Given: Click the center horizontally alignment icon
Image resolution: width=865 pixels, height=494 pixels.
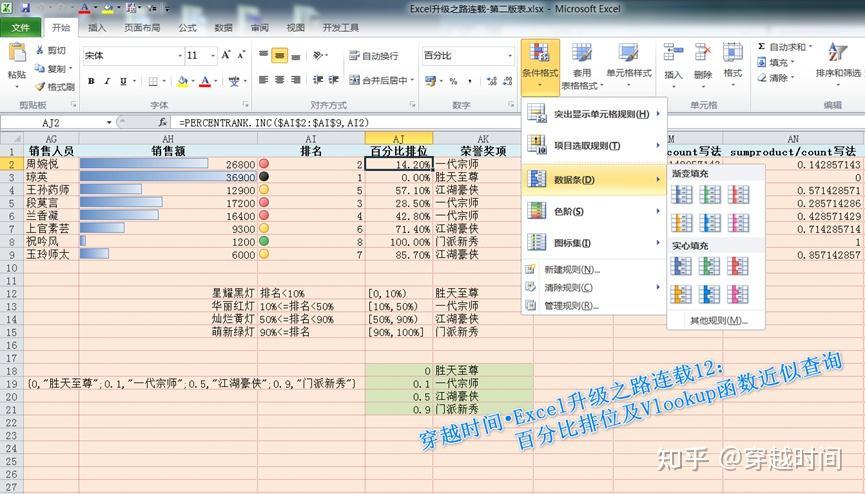Looking at the screenshot, I should (x=280, y=80).
